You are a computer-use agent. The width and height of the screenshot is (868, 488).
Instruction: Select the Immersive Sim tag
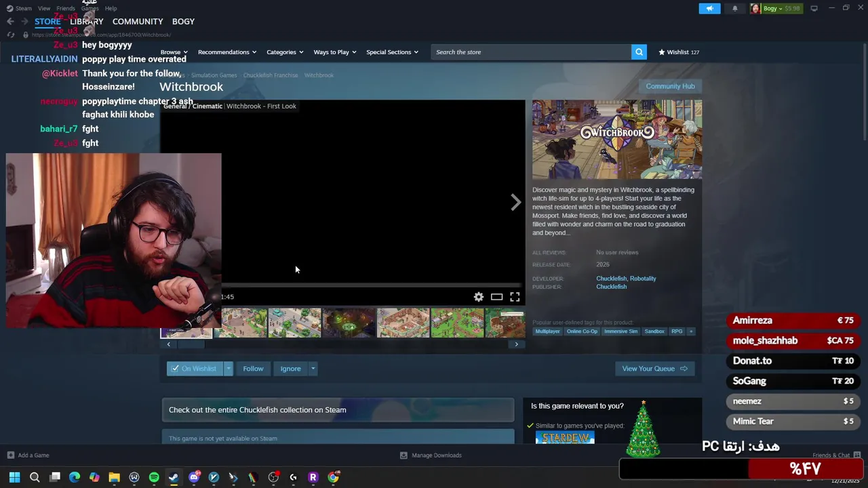pos(620,331)
